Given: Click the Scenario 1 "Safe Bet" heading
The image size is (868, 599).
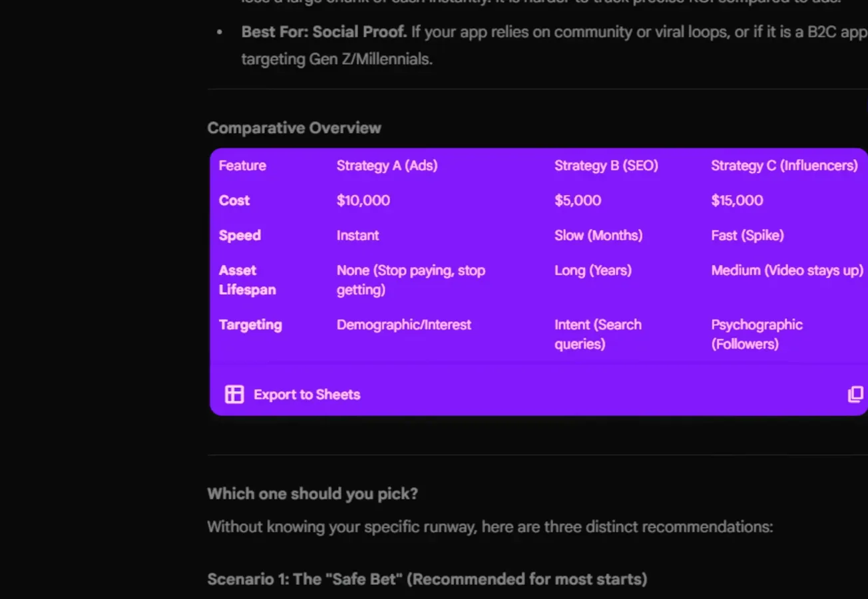Looking at the screenshot, I should tap(427, 579).
